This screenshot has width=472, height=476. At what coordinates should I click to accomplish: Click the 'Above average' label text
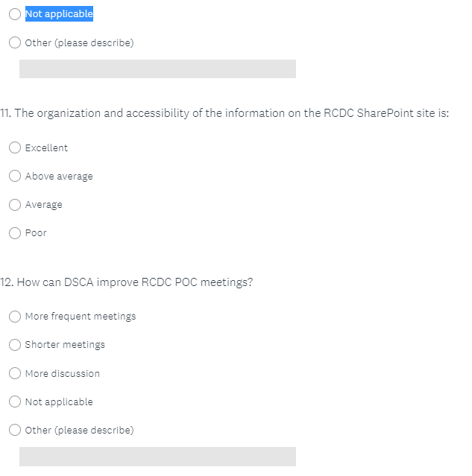tap(59, 177)
